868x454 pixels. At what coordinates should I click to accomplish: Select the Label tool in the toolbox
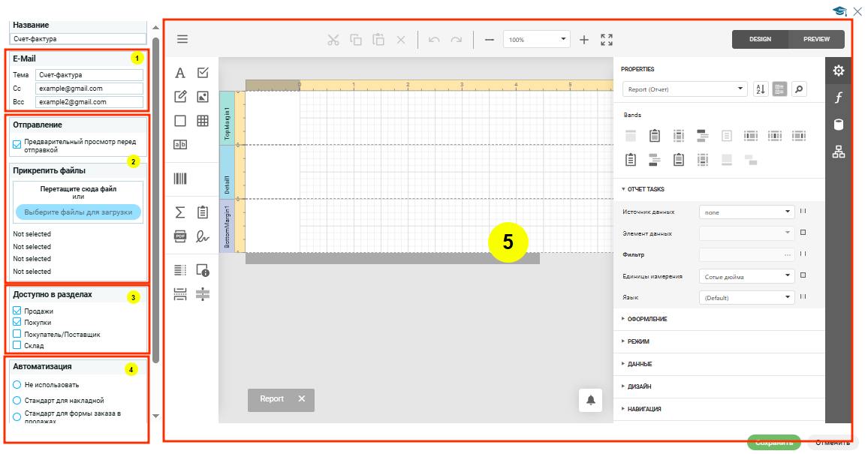pos(180,73)
